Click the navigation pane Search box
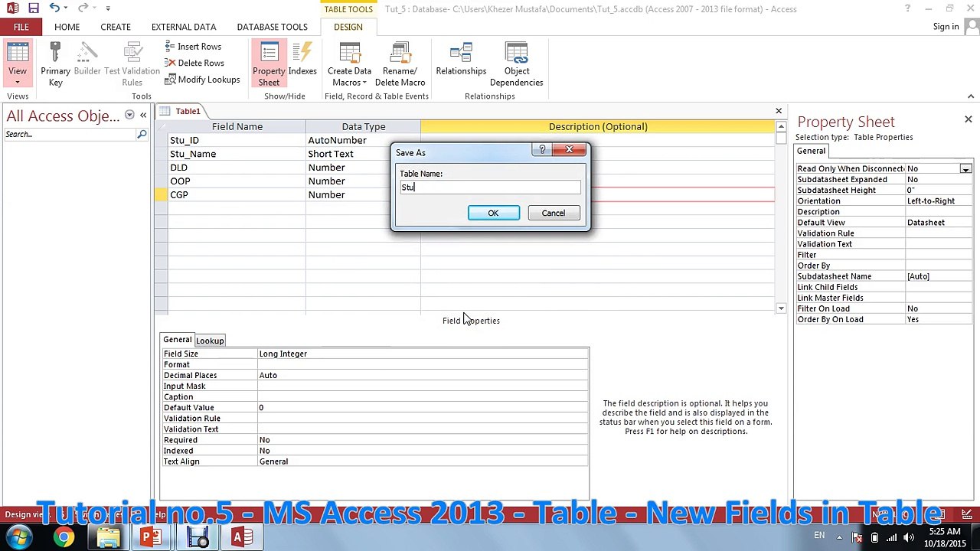980x551 pixels. pos(69,135)
